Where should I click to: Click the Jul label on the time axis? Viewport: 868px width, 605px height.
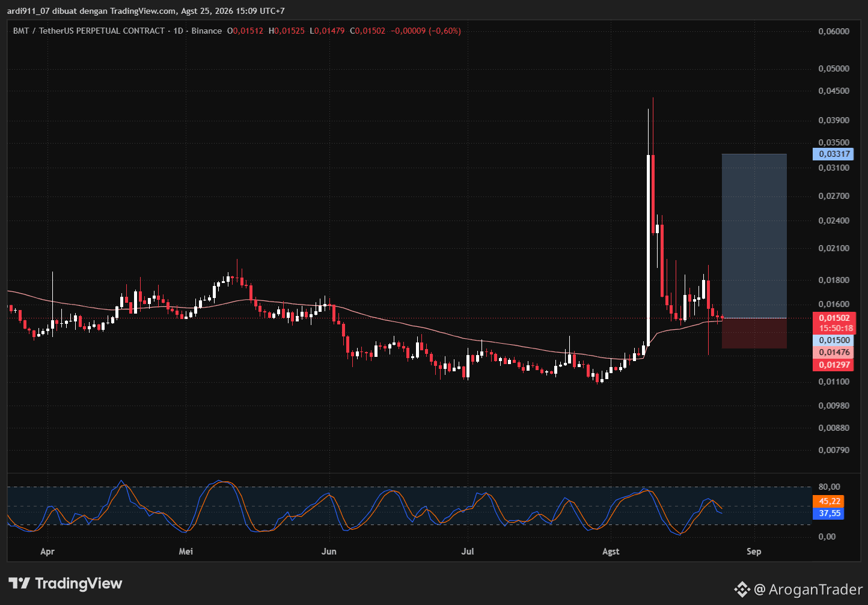point(468,552)
